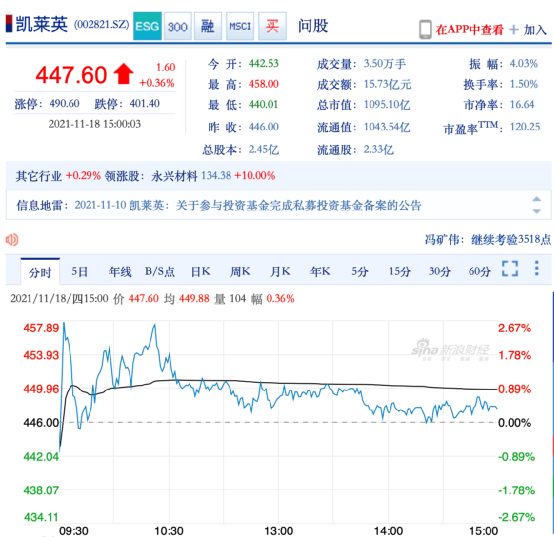Switch to the 年线 tab
554x537 pixels.
120,271
